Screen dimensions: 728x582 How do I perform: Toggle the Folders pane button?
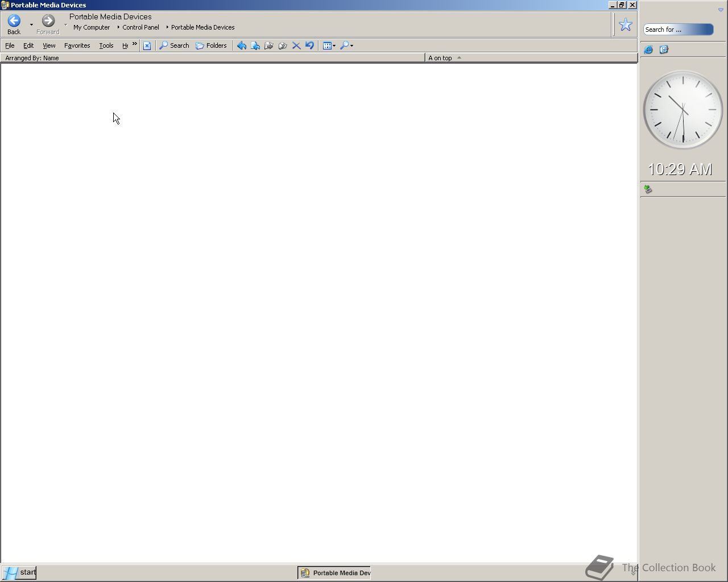tap(211, 45)
